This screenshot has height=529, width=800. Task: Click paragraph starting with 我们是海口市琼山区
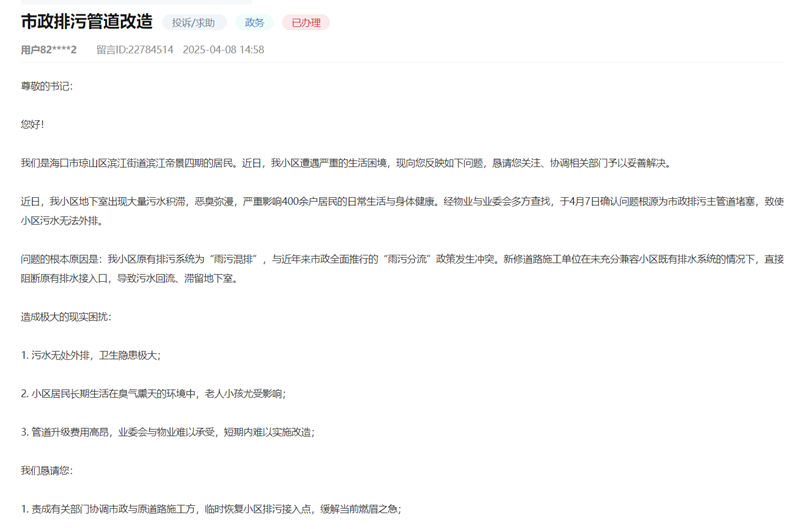346,163
